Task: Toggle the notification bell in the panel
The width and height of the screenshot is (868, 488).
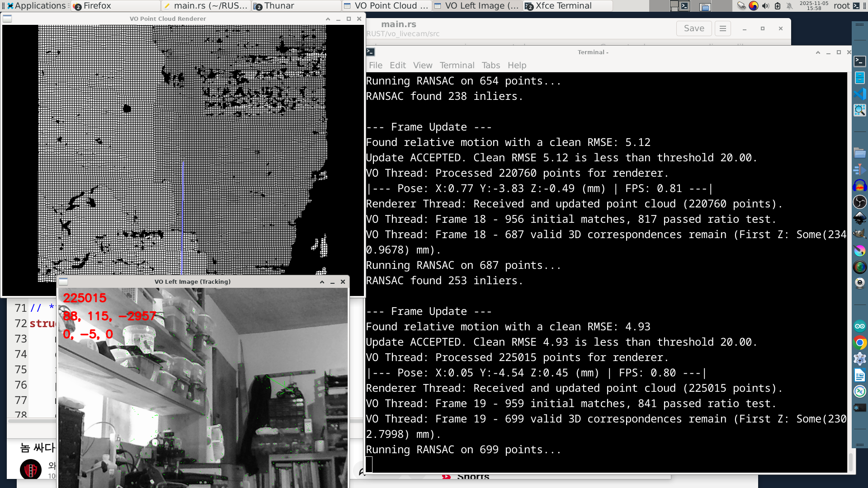Action: (789, 6)
